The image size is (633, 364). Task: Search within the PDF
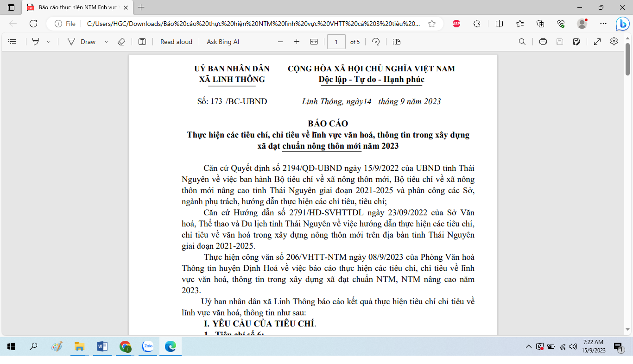tap(522, 42)
